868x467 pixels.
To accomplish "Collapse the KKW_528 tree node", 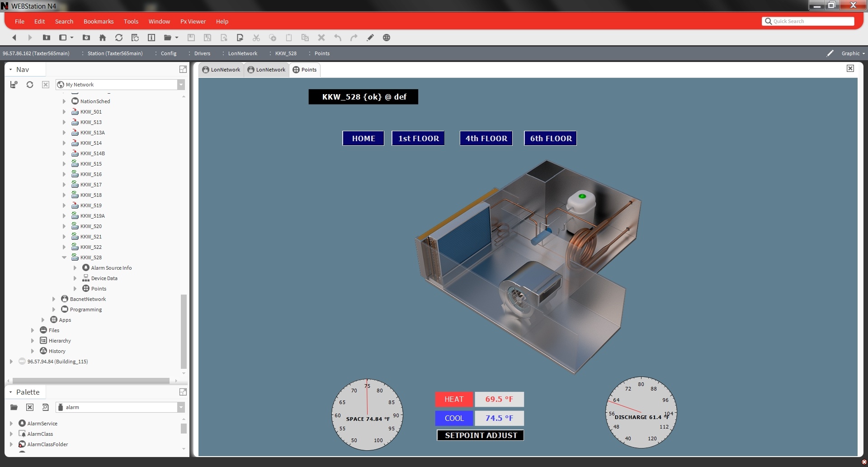I will tap(64, 257).
